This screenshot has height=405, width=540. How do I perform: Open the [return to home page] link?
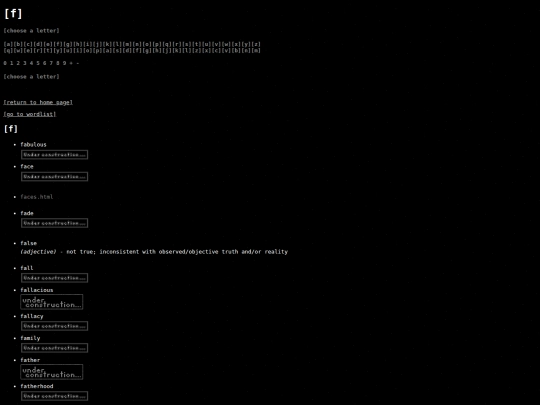38,102
